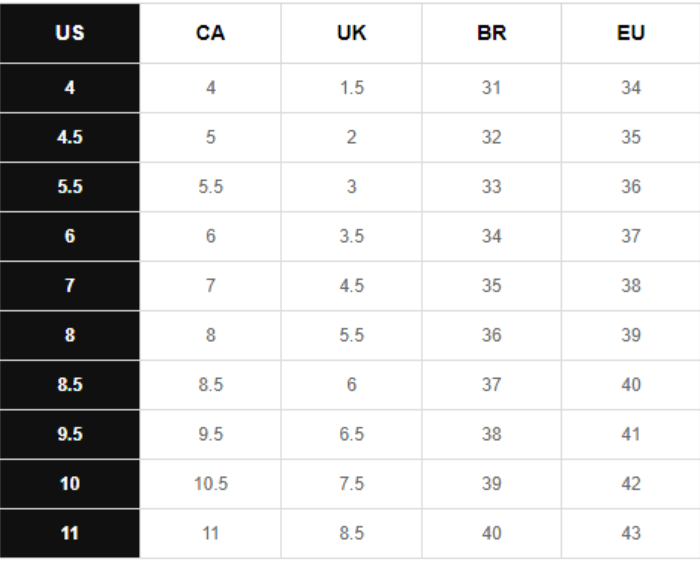Viewport: 700px width, 561px height.
Task: Select the US size 7 row label
Action: tap(70, 286)
